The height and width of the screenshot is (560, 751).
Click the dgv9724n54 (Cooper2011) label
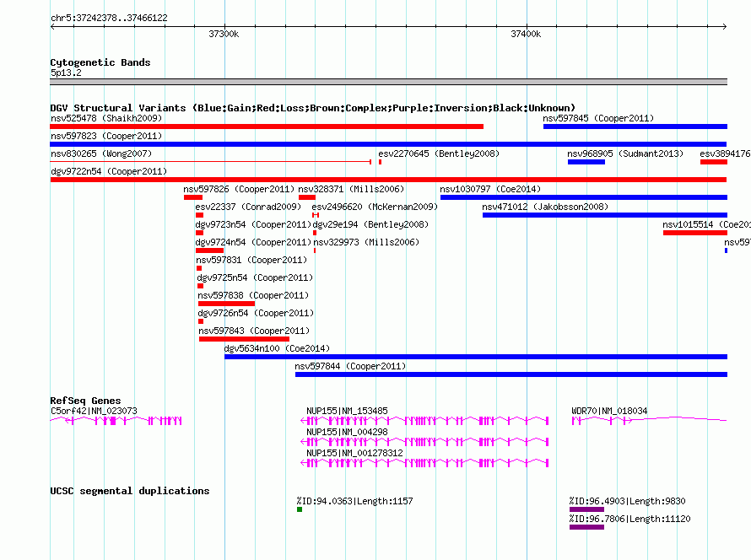click(253, 242)
